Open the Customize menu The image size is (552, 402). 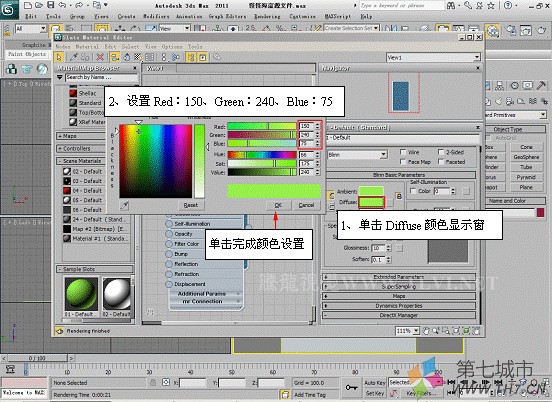pos(302,17)
